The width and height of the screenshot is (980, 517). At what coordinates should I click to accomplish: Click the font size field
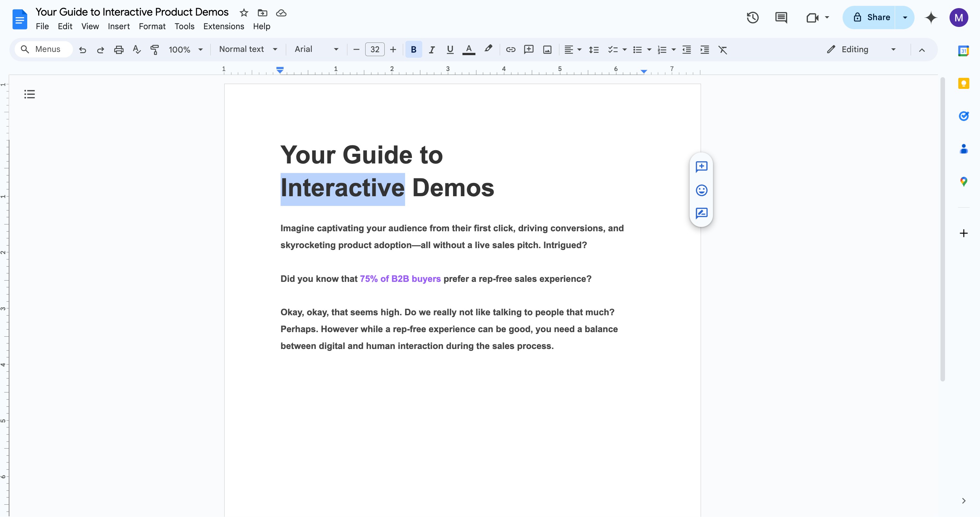click(375, 50)
